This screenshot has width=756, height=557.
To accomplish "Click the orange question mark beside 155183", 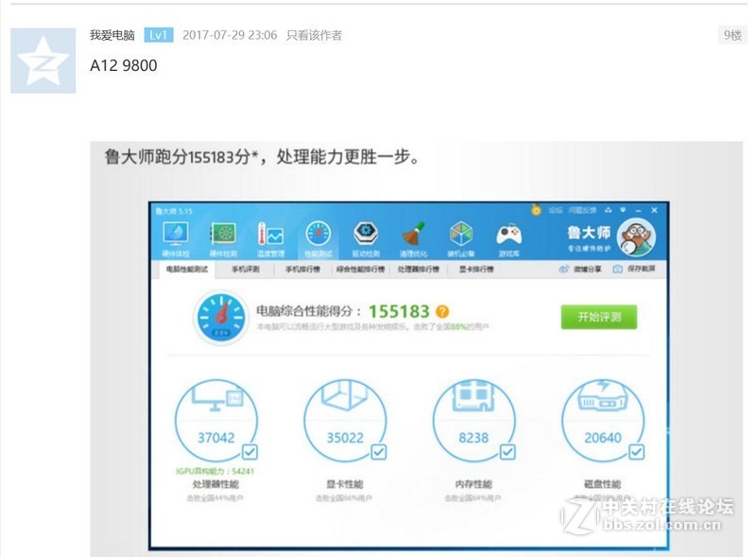I will tap(442, 311).
